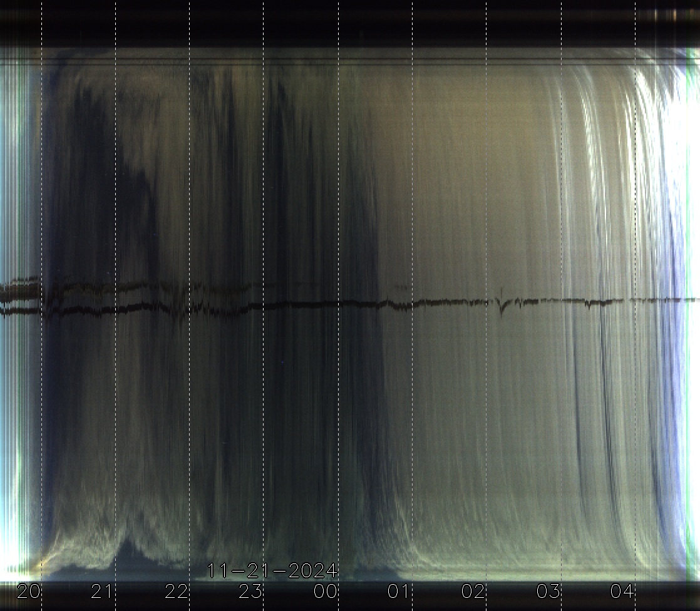Click the 22 hour label
Screen dimensions: 700x611
177,592
